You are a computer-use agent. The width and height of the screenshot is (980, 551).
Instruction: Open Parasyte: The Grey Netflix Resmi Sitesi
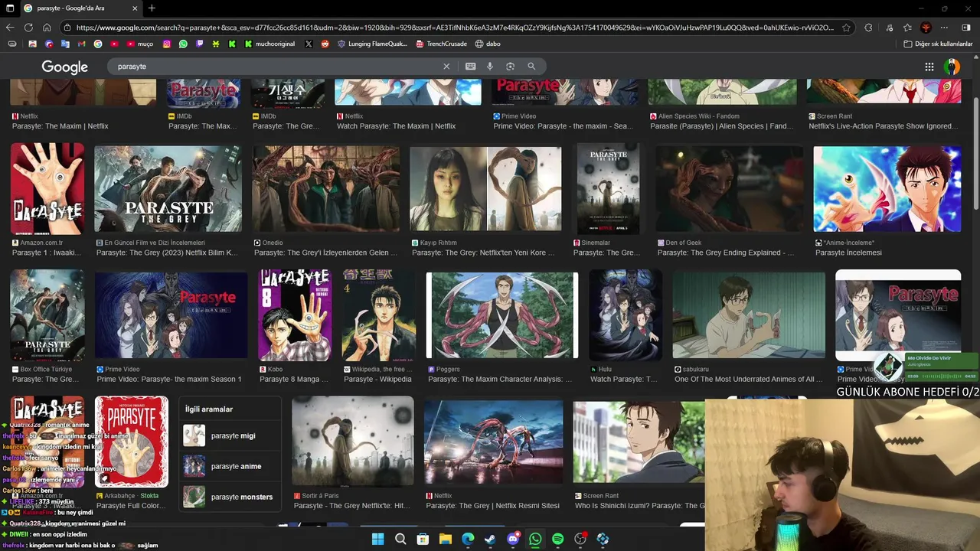click(494, 442)
